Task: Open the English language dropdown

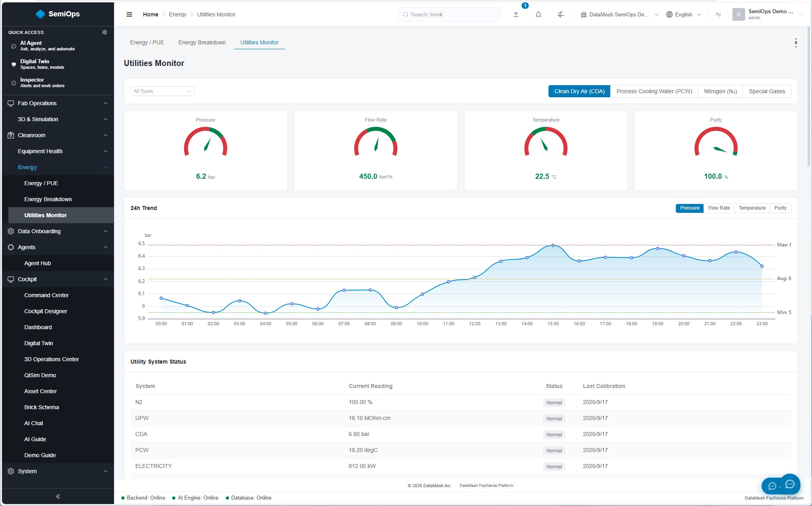Action: tap(683, 14)
